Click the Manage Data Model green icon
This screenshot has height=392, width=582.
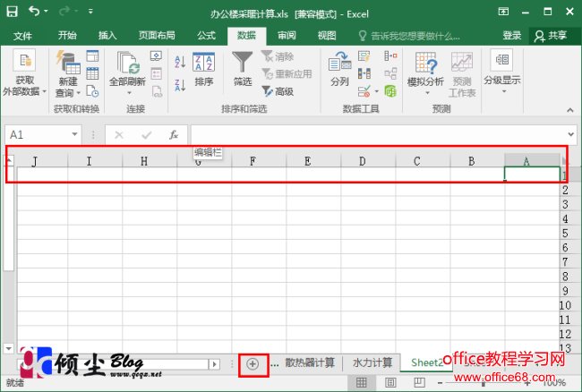tap(390, 91)
